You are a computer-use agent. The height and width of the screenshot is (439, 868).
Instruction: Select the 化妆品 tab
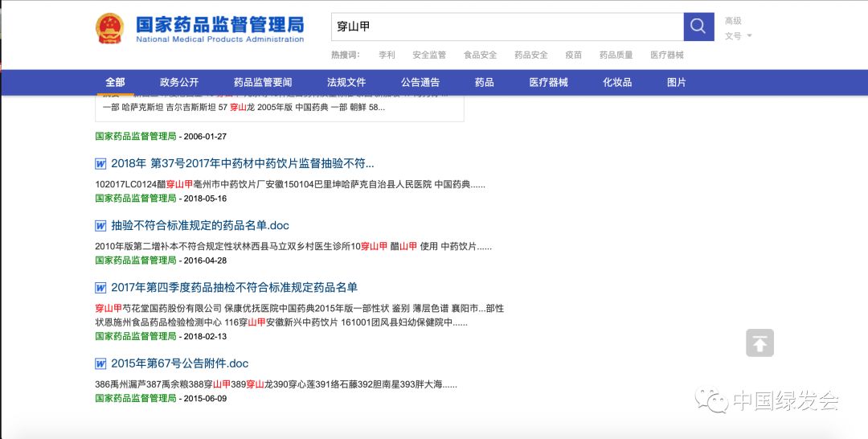click(617, 83)
